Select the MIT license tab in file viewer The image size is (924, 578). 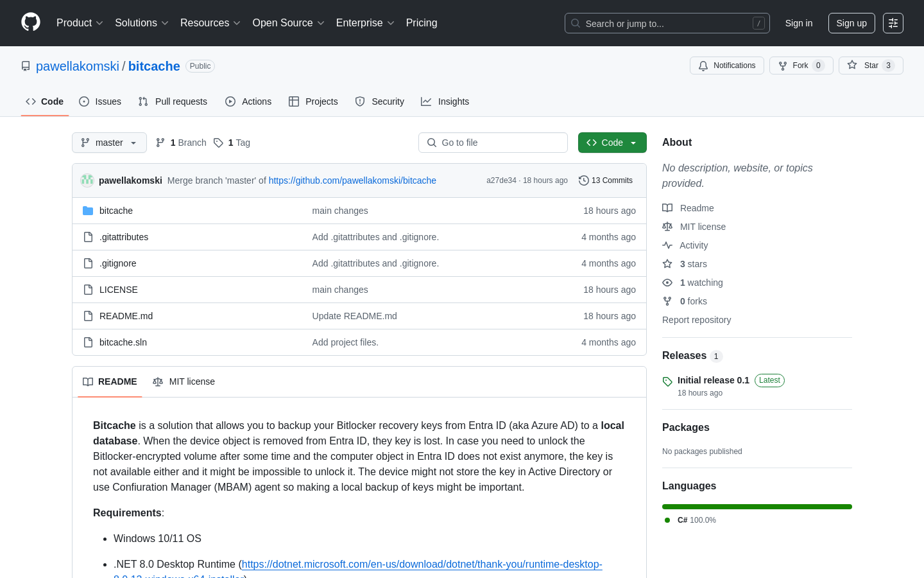[x=184, y=381]
